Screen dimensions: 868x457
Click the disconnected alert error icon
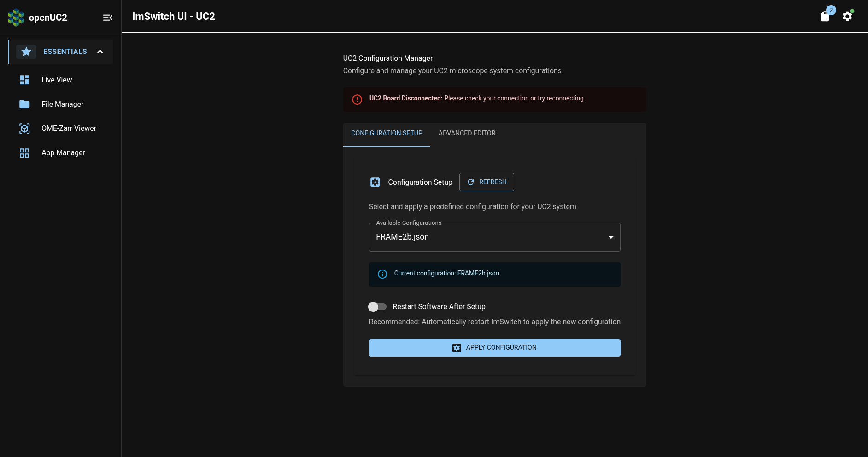[357, 100]
